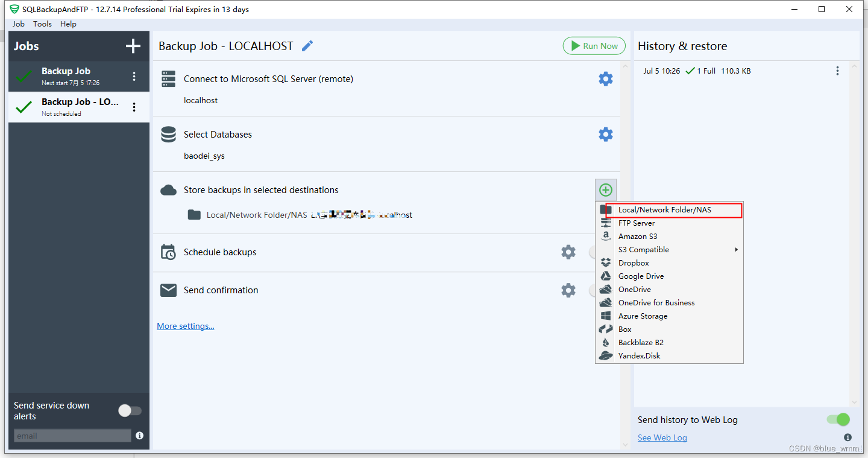Screen dimensions: 868x458
Task: Open See Web Log link
Action: point(662,437)
